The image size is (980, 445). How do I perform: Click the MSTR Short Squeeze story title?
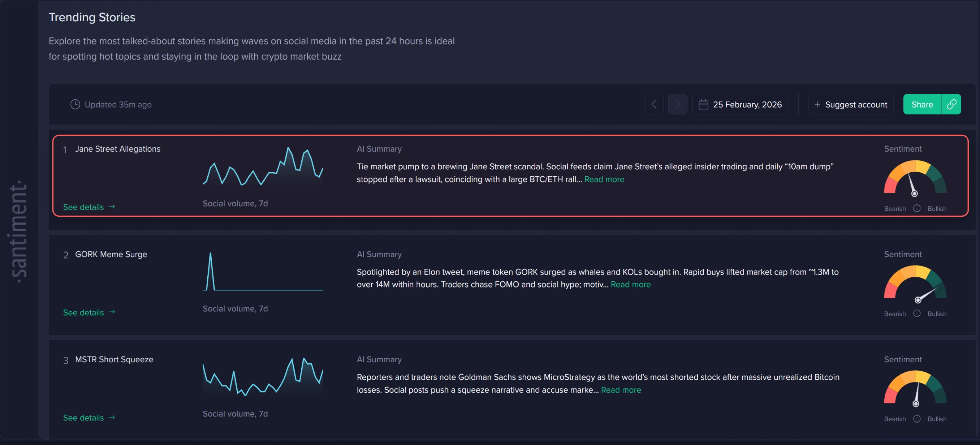pyautogui.click(x=114, y=359)
